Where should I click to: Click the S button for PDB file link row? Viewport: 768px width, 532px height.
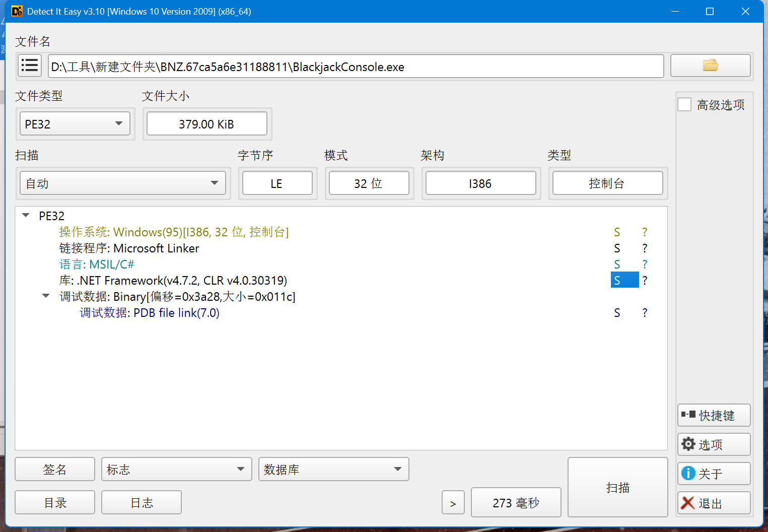[x=617, y=313]
